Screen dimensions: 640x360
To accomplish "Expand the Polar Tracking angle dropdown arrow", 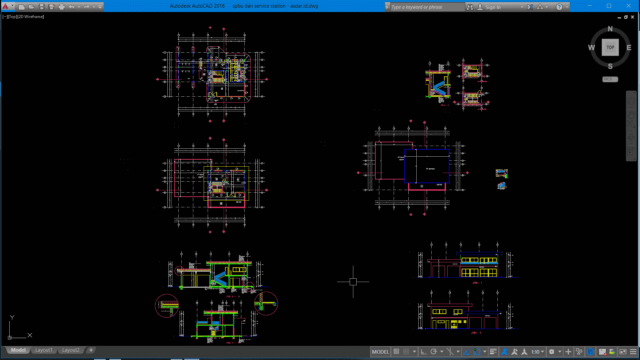I will tap(442, 352).
